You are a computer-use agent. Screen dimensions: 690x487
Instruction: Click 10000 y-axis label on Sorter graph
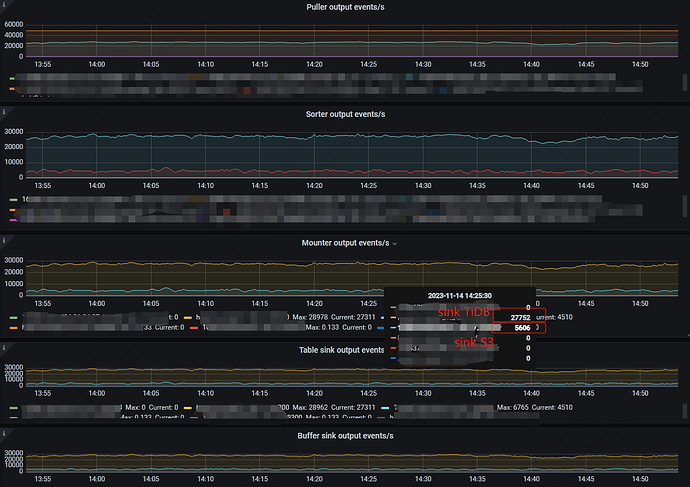point(14,162)
